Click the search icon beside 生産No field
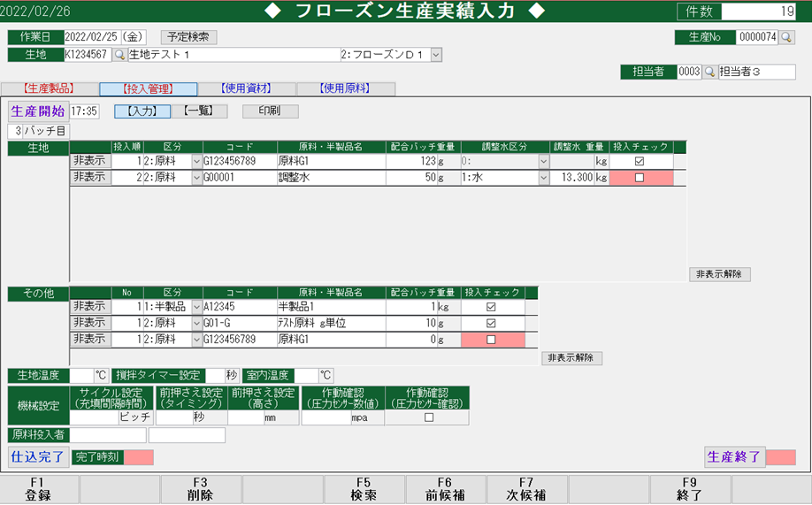This screenshot has height=505, width=812. tap(786, 37)
